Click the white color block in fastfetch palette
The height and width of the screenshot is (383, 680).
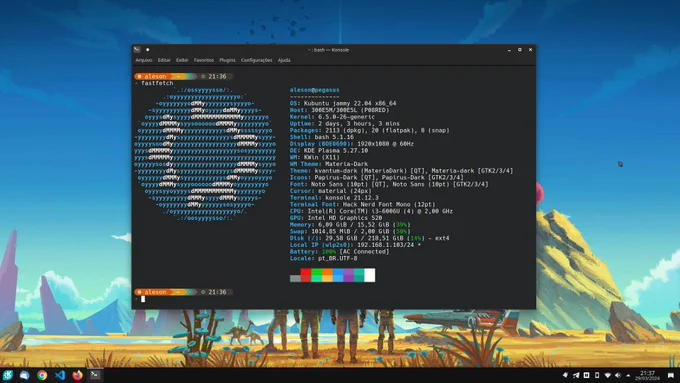click(370, 275)
